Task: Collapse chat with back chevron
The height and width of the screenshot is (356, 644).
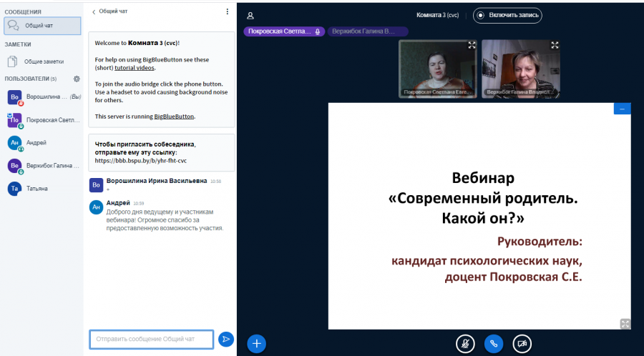Action: pyautogui.click(x=94, y=12)
